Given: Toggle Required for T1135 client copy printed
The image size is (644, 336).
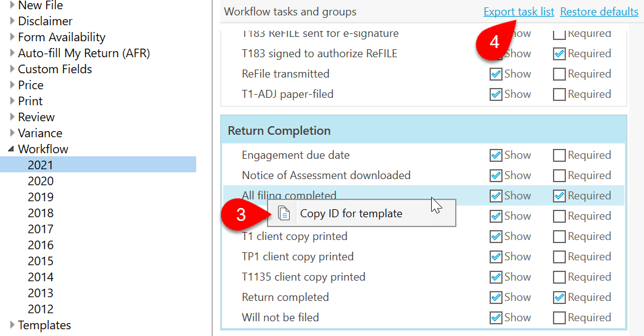Looking at the screenshot, I should [x=559, y=278].
